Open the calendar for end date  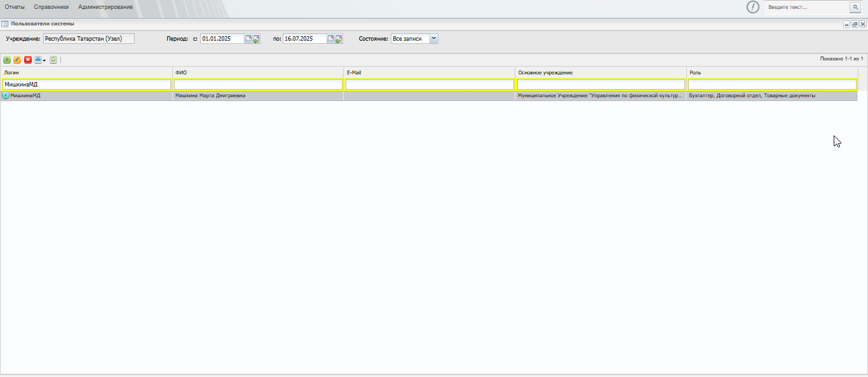pos(331,38)
